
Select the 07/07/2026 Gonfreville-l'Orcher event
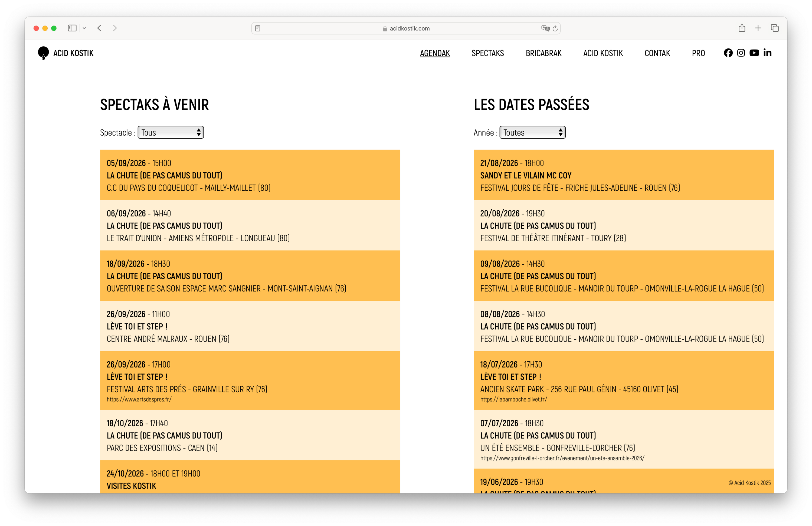point(624,439)
